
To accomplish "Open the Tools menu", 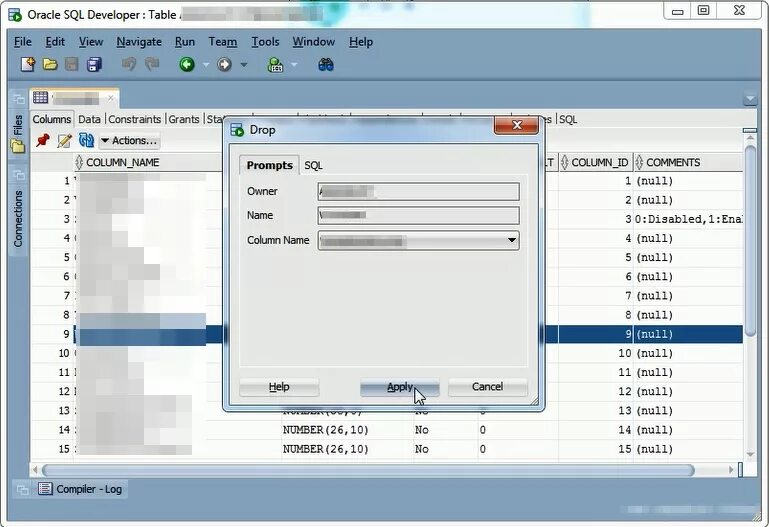I will coord(265,42).
